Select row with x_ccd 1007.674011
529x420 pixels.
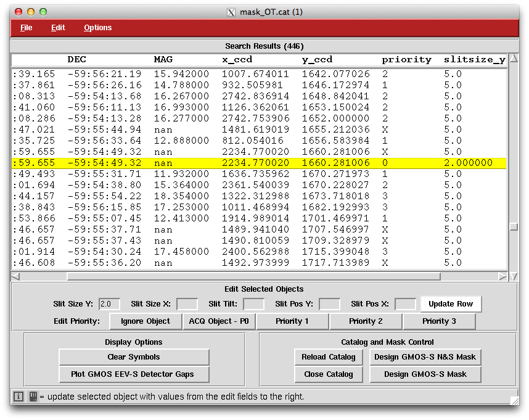coord(259,74)
